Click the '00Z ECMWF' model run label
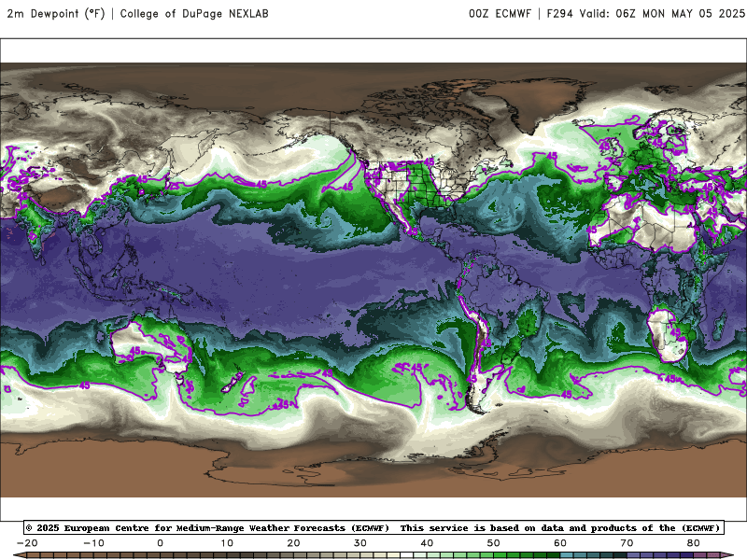Screen dimensions: 747x560 [500, 13]
